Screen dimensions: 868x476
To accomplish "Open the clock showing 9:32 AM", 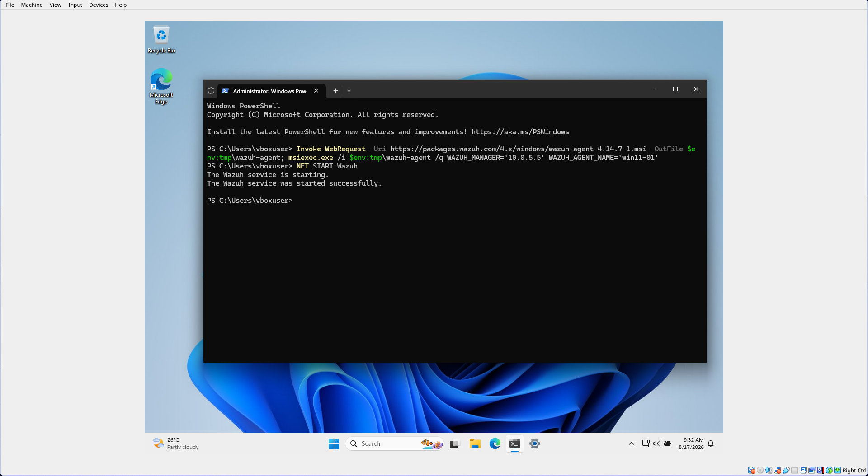I will 691,443.
